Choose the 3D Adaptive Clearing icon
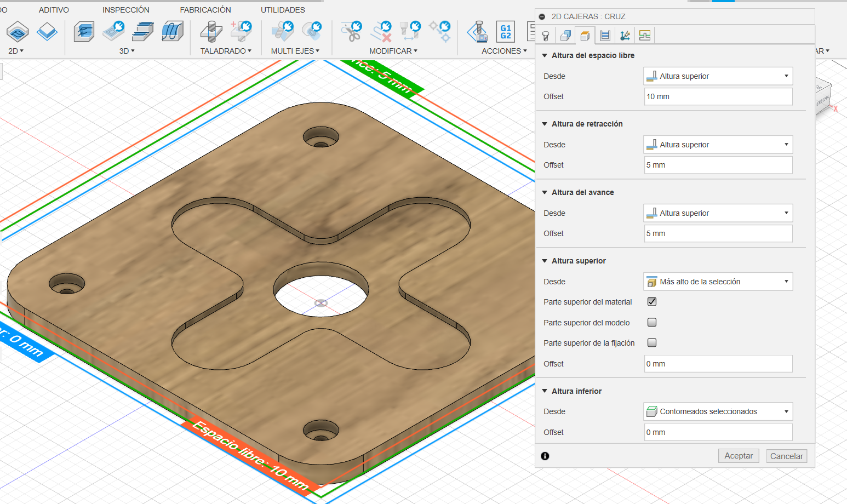847x504 pixels. click(84, 32)
